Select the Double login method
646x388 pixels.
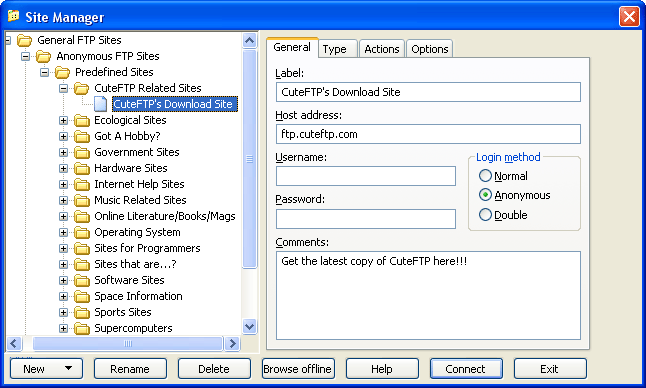click(x=485, y=215)
